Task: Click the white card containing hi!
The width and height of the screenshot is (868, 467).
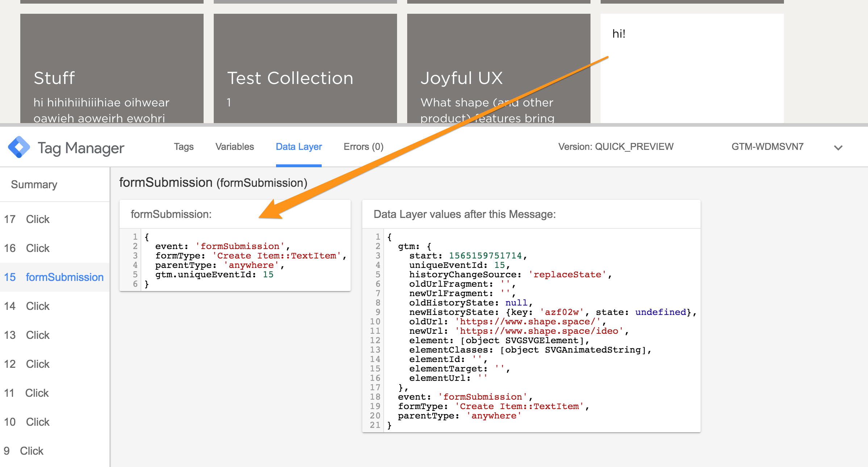Action: (692, 65)
